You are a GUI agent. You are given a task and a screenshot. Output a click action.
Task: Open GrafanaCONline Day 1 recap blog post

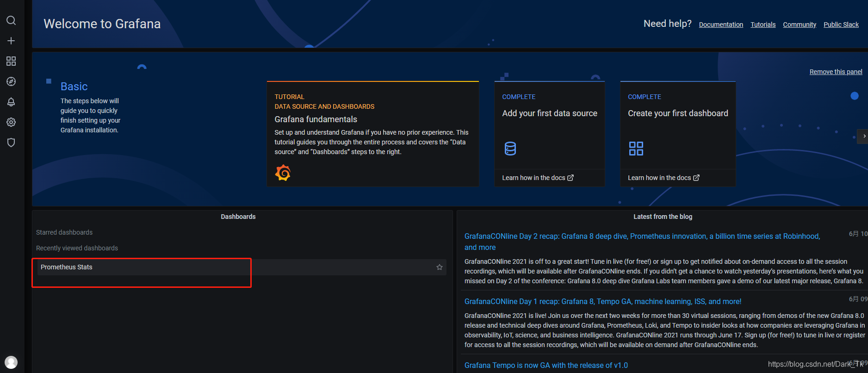tap(603, 301)
